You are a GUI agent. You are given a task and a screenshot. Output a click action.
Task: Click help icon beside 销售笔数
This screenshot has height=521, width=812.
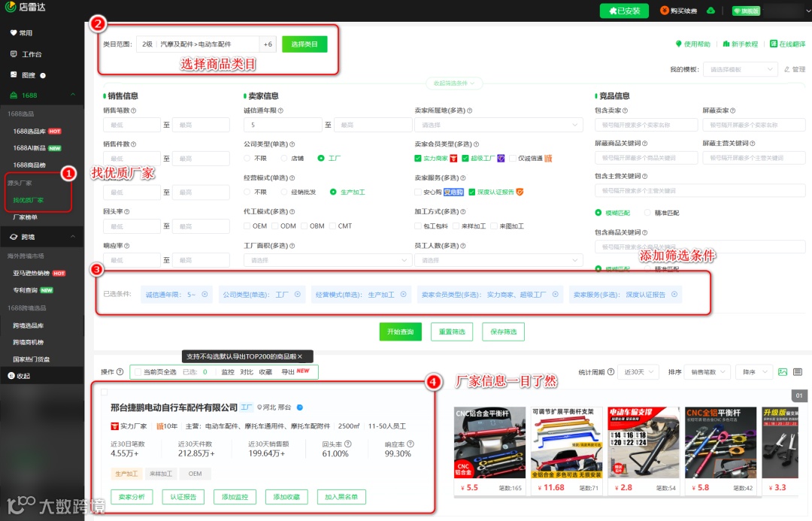134,111
